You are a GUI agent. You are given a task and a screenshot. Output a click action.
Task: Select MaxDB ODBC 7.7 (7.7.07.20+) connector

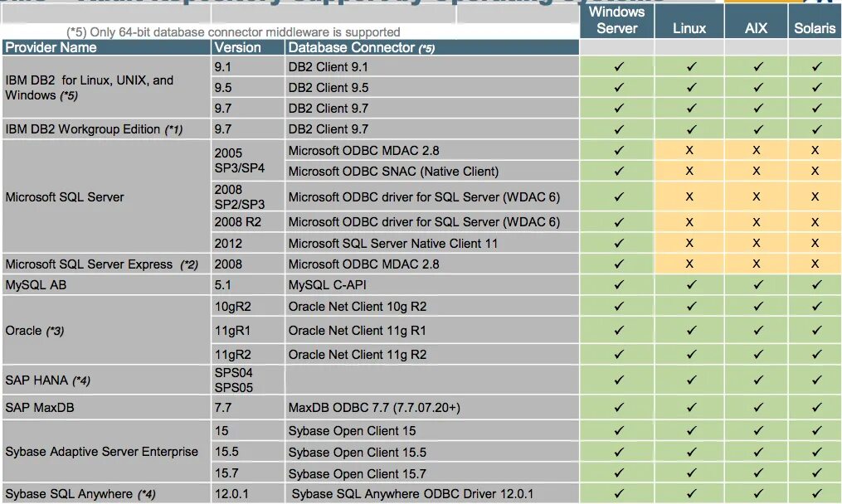point(431,407)
